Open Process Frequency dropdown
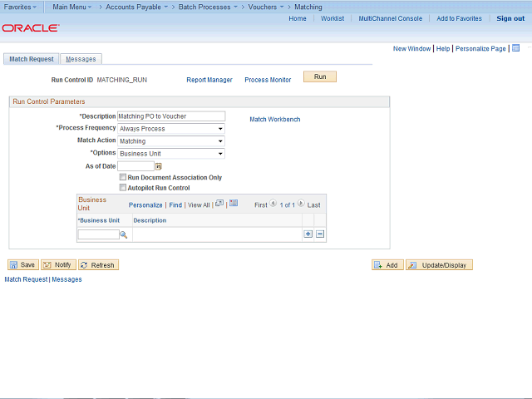Viewport: 532px width, 399px height. point(171,129)
